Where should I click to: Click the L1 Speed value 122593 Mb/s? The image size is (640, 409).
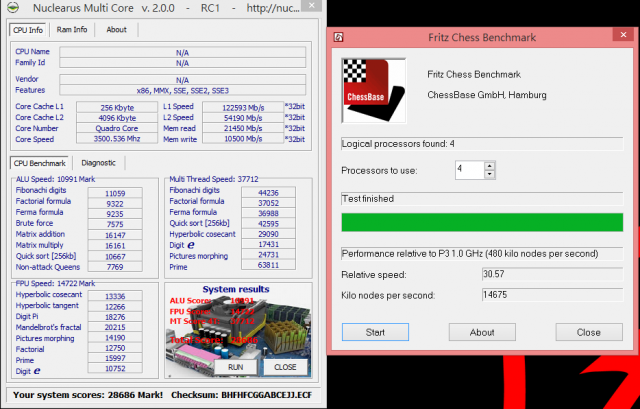tap(243, 107)
